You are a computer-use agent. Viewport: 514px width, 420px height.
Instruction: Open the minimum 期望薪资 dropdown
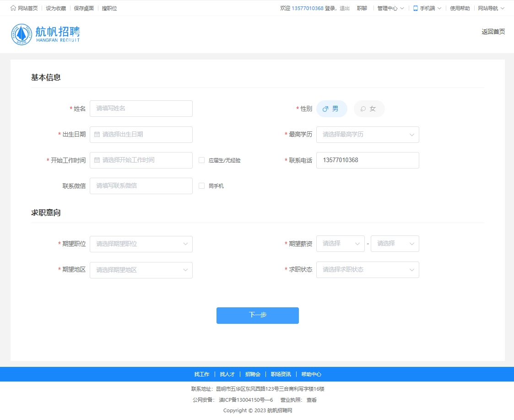point(340,244)
